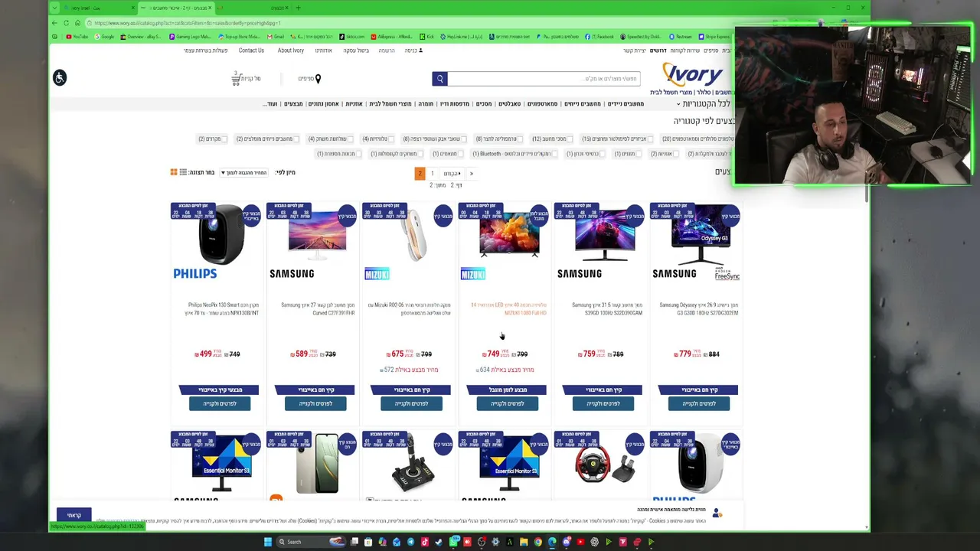
Task: Click the browser address bar URL
Action: 188,23
